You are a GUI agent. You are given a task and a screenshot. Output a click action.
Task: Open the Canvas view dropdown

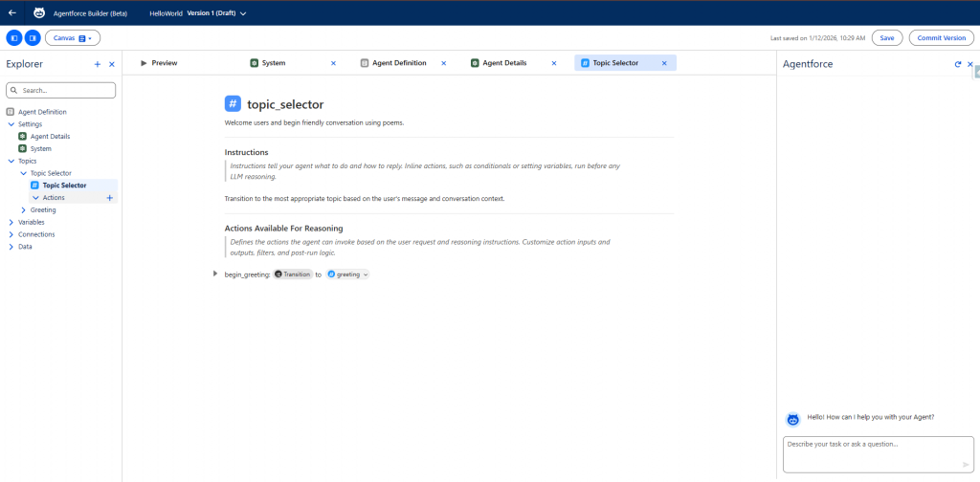pos(73,38)
